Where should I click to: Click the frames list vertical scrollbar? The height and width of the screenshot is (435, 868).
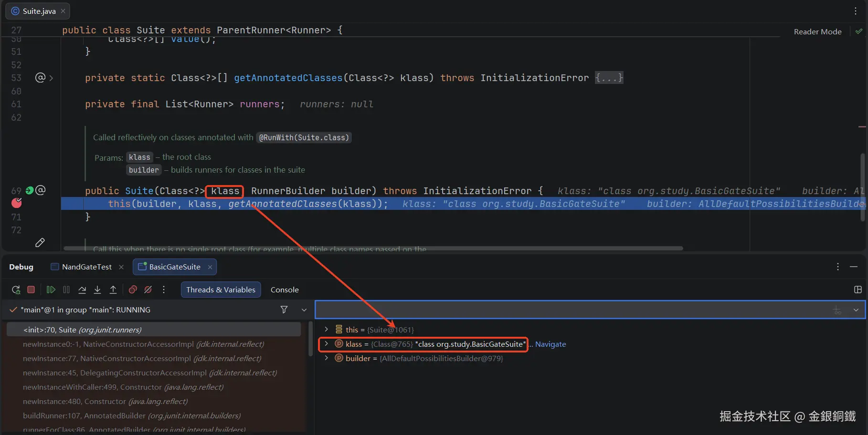(x=310, y=339)
